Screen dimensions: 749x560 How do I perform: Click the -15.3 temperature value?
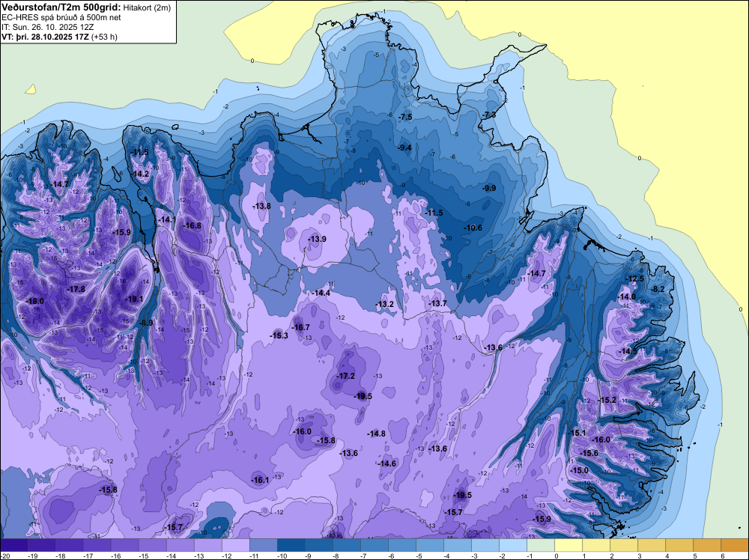(279, 335)
